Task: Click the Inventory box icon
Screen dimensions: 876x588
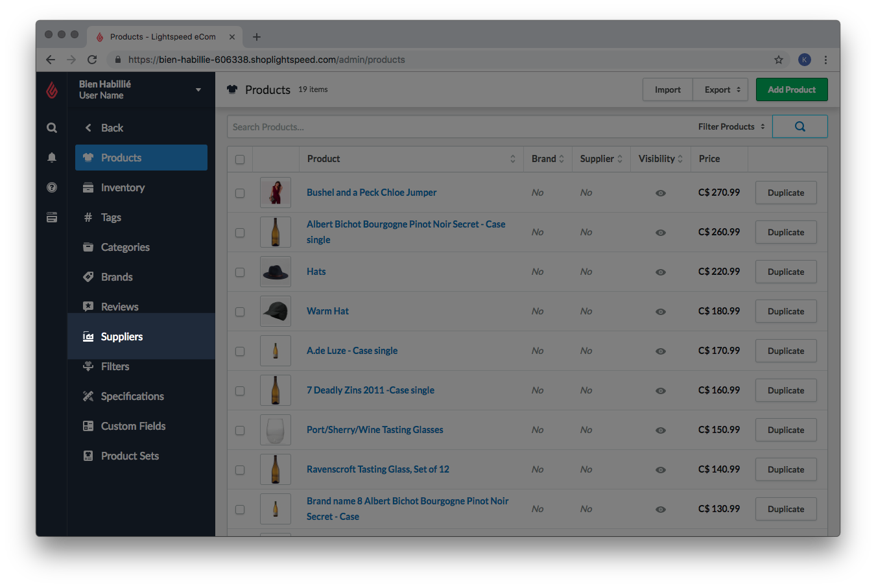Action: [88, 187]
